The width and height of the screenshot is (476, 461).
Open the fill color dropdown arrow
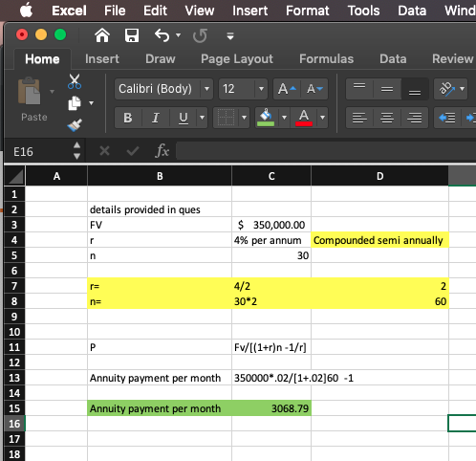284,118
